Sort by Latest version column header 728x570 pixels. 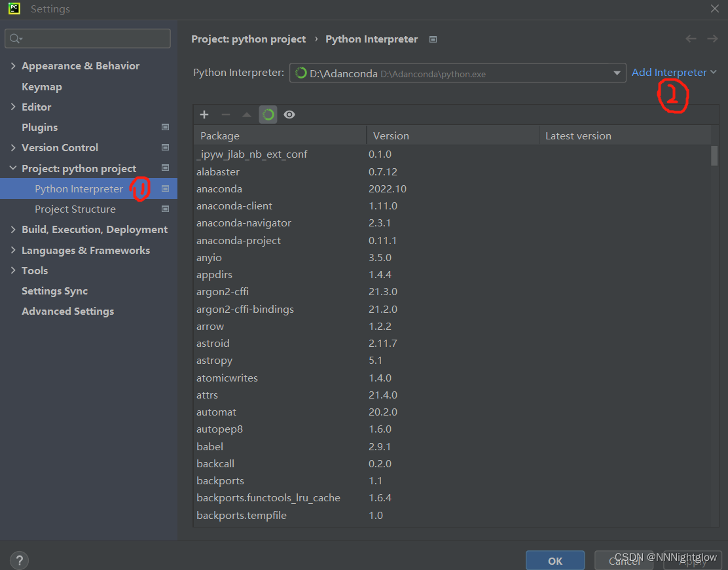click(x=625, y=135)
